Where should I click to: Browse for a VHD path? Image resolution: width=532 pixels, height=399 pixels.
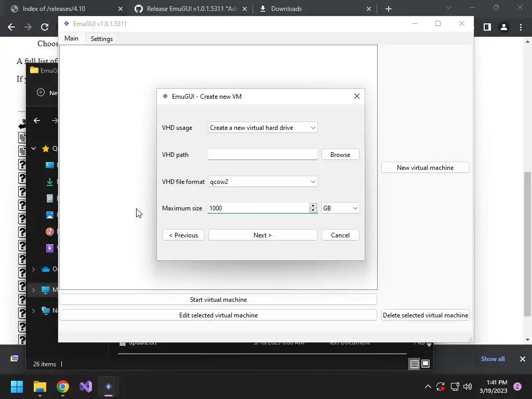pyautogui.click(x=340, y=154)
